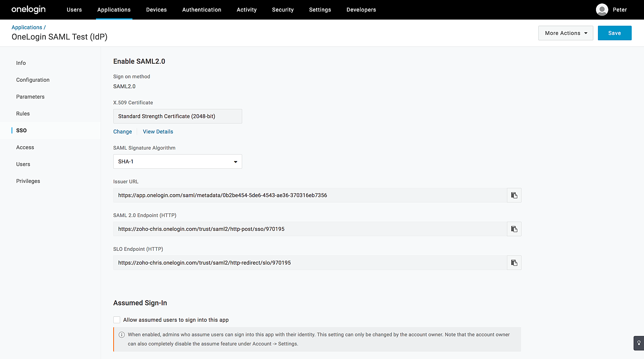Go to the Parameters tab
Viewport: 644px width, 359px height.
pyautogui.click(x=30, y=97)
